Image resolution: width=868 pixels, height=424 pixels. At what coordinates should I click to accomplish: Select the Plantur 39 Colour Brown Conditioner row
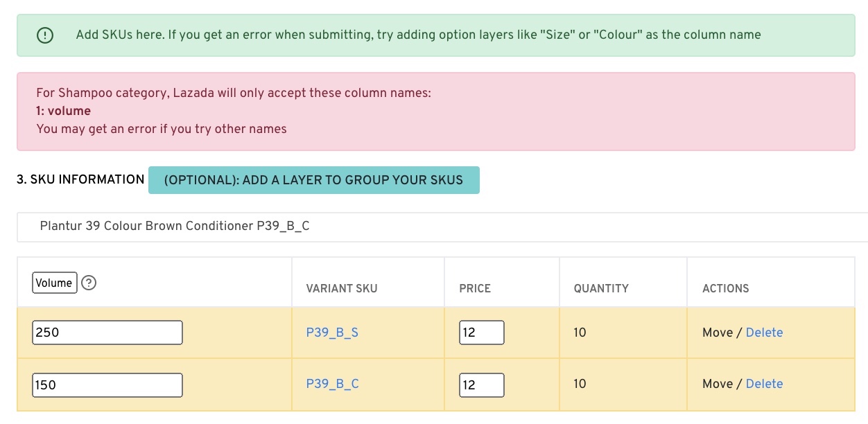point(175,226)
